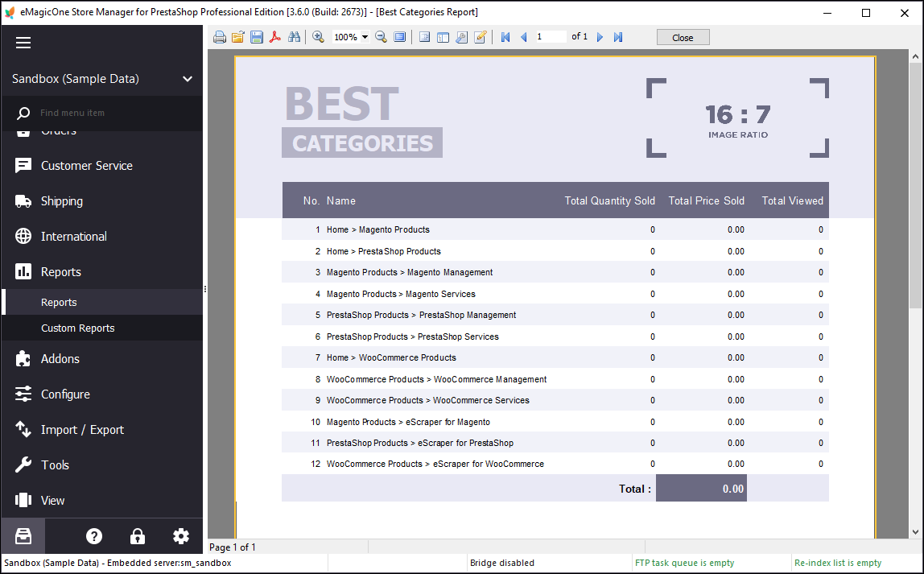Click the 16 : 7 image ratio graphic
The height and width of the screenshot is (574, 924).
pyautogui.click(x=738, y=118)
